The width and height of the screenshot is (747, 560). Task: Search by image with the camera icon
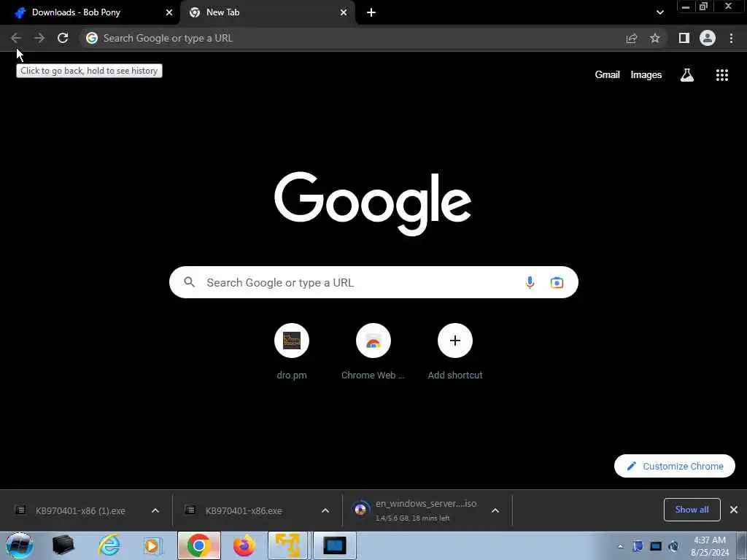[x=557, y=282]
